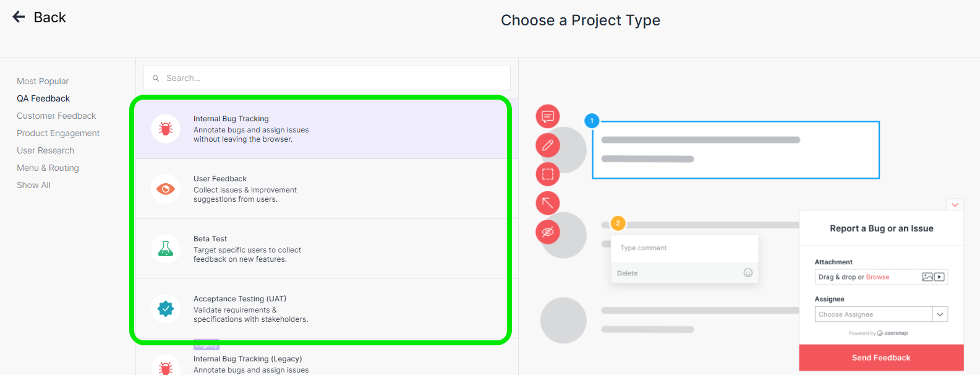Collapse the feedback widget with red chevron
Viewport: 980px width, 375px height.
[955, 205]
